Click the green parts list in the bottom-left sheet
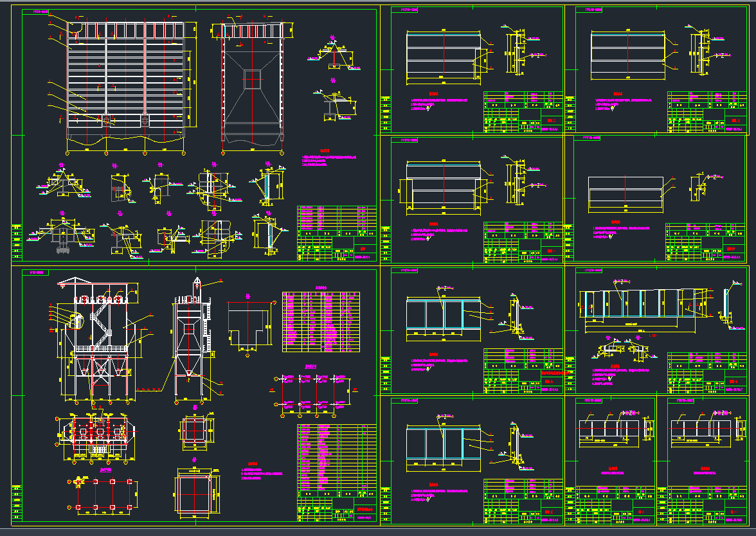This screenshot has width=756, height=536. 337,460
